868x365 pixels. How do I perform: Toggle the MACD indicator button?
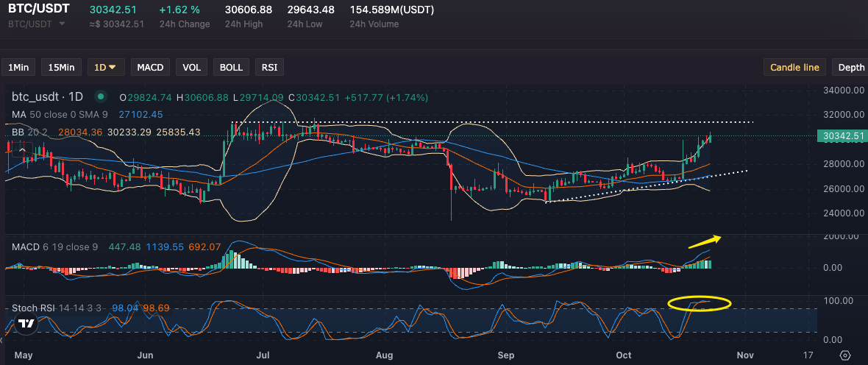click(151, 67)
